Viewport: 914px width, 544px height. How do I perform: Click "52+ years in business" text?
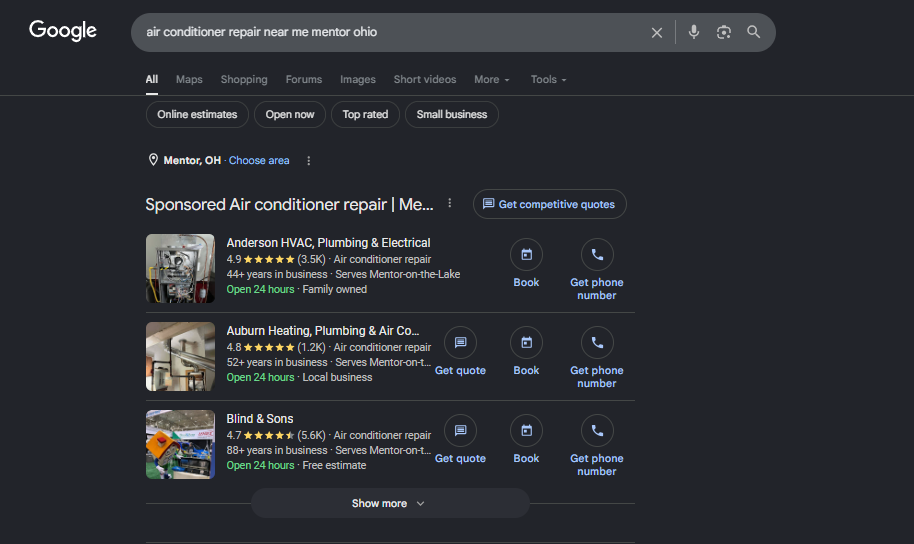[277, 362]
